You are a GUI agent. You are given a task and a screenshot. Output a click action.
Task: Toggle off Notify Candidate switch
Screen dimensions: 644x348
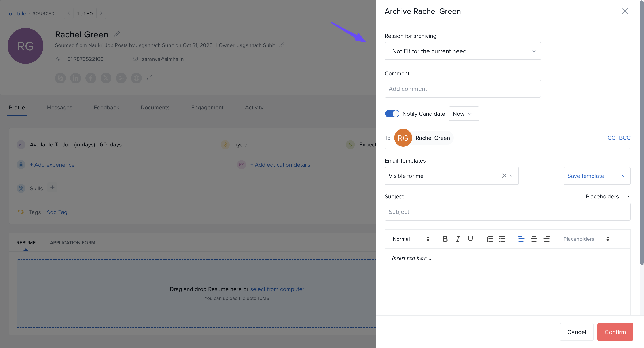(x=392, y=113)
